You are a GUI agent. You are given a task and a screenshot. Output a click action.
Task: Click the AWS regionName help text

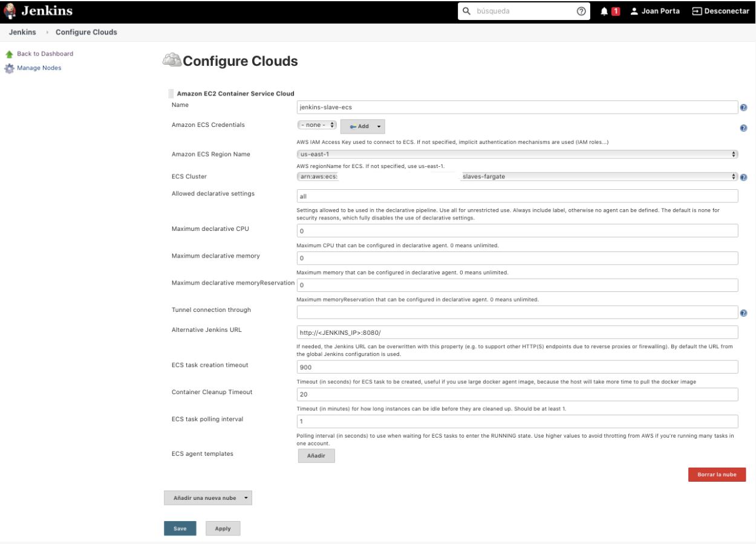pyautogui.click(x=371, y=166)
